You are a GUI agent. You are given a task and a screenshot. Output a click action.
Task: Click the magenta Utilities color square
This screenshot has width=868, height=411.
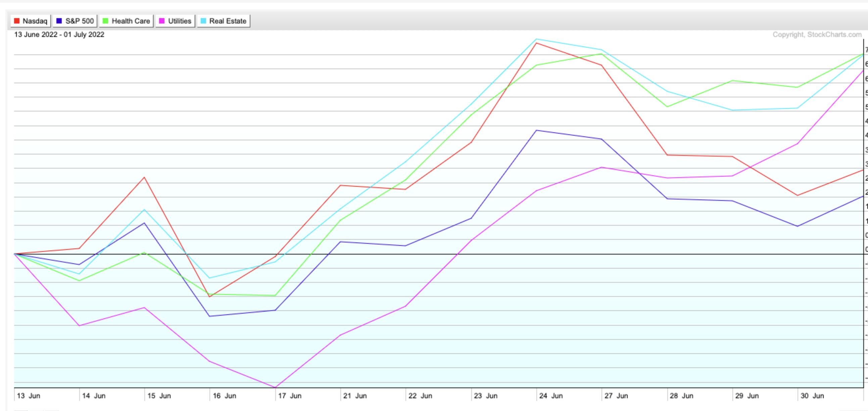click(x=162, y=21)
